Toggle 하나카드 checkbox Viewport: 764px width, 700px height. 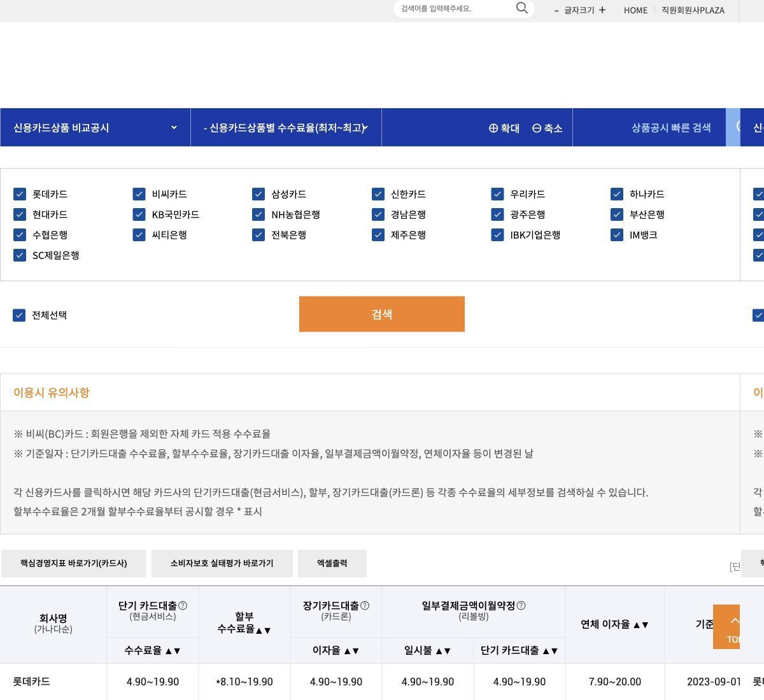click(616, 194)
